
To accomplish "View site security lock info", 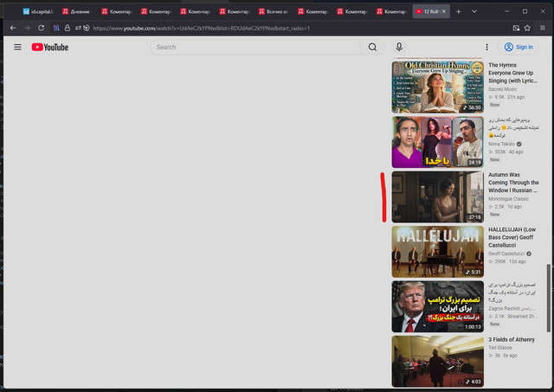I will (68, 28).
